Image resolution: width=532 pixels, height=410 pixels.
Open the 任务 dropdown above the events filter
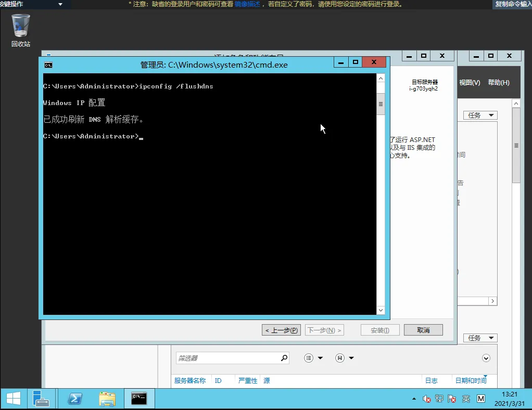[x=480, y=338]
